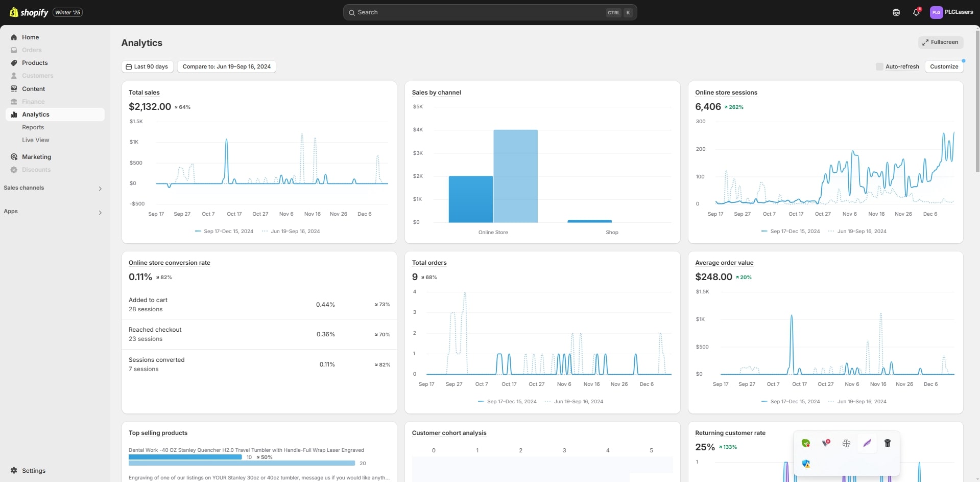Open the Last 90 days date picker
Screen dimensions: 980x482
coord(147,66)
